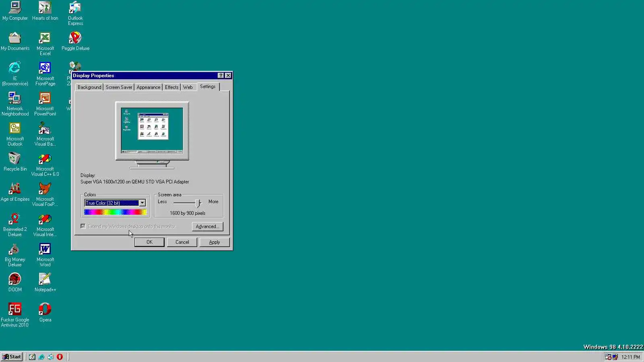
Task: Select the Outlook Express desktop icon
Action: click(x=75, y=13)
